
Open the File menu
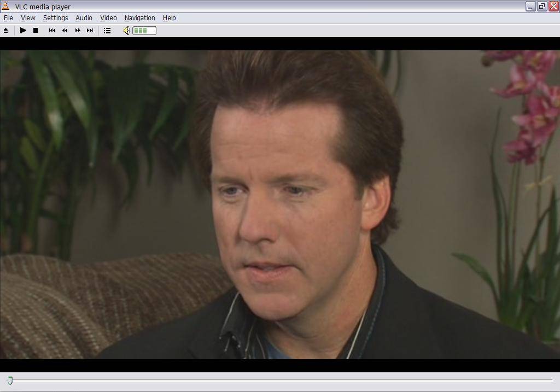point(8,18)
